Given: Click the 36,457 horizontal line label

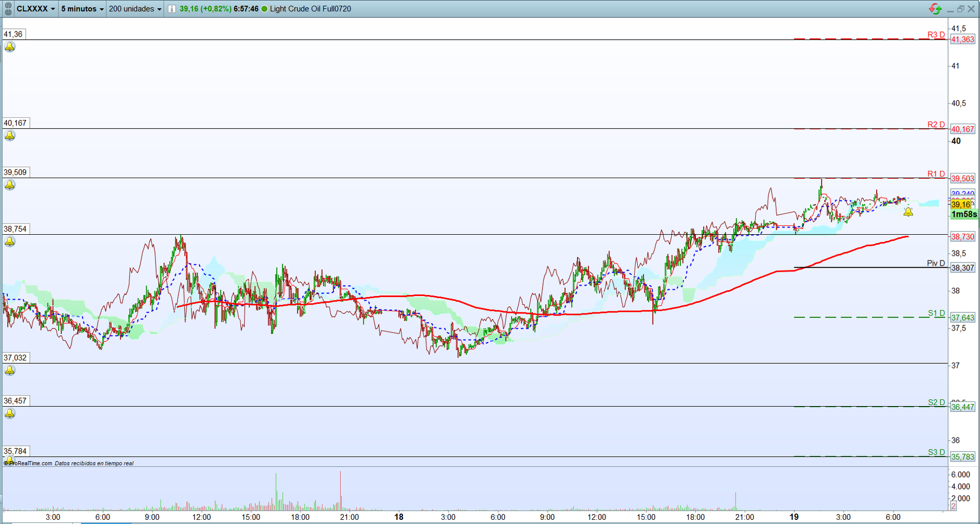Looking at the screenshot, I should [15, 401].
